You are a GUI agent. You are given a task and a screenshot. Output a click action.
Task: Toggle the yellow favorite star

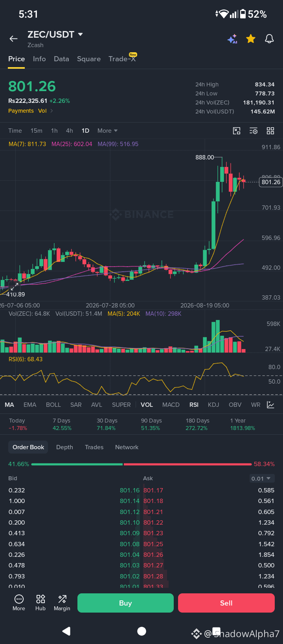pos(251,38)
